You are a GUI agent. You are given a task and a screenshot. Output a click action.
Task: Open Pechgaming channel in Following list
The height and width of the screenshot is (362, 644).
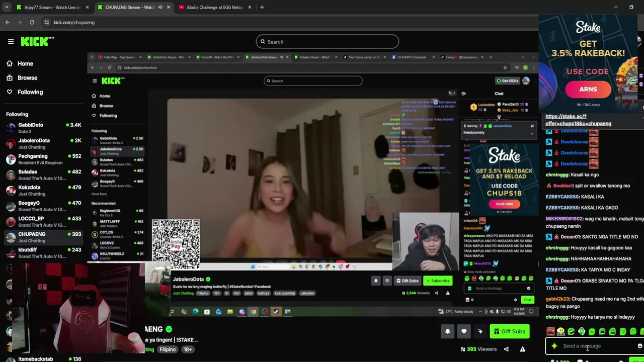click(x=43, y=159)
